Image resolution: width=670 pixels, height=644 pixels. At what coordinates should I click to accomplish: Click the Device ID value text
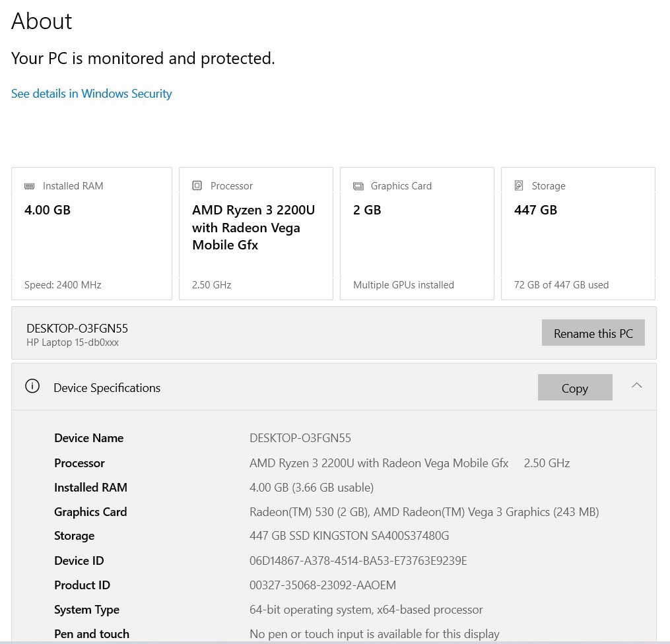tap(358, 561)
